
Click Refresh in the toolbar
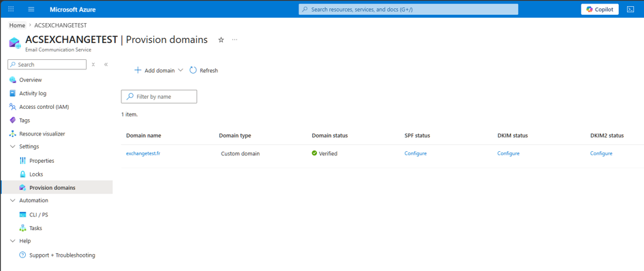pos(204,71)
